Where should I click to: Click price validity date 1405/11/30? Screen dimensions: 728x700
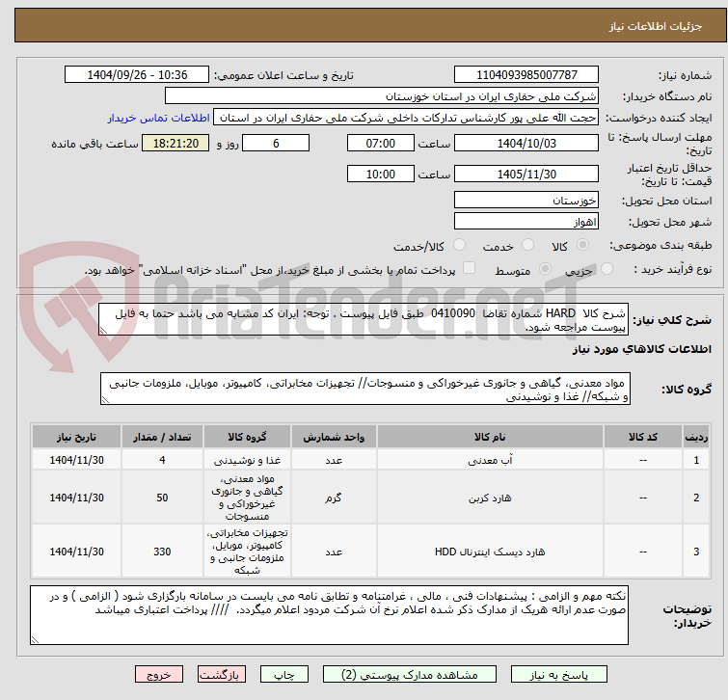point(526,174)
